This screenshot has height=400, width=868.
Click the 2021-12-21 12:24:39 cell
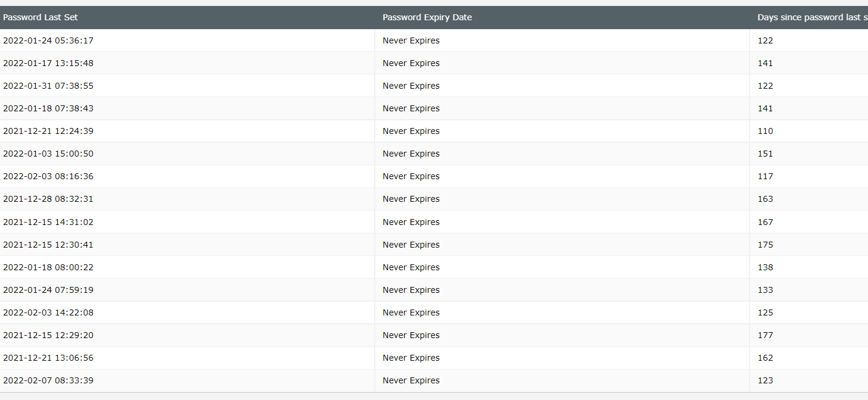click(48, 131)
